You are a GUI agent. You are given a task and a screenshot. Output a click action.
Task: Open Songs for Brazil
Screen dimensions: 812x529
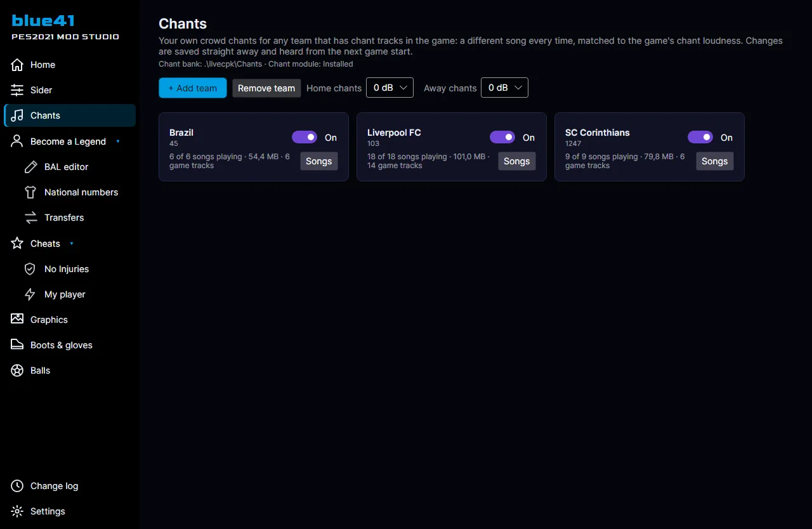coord(319,161)
